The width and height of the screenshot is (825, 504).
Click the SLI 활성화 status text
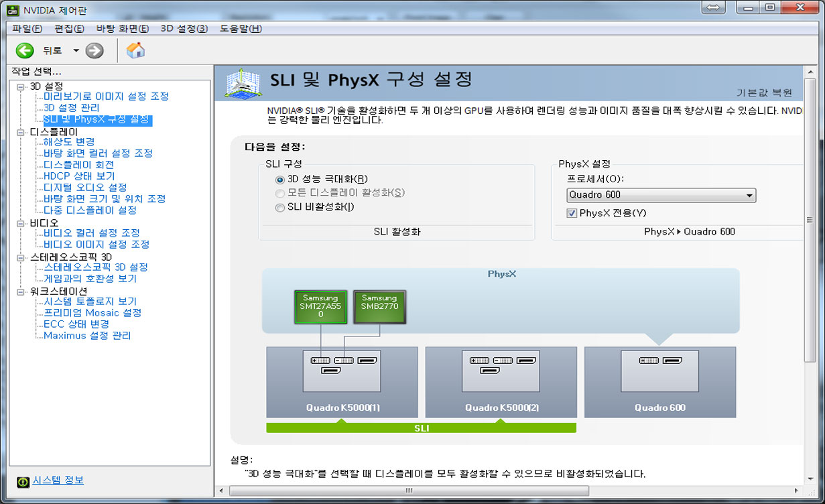coord(397,232)
